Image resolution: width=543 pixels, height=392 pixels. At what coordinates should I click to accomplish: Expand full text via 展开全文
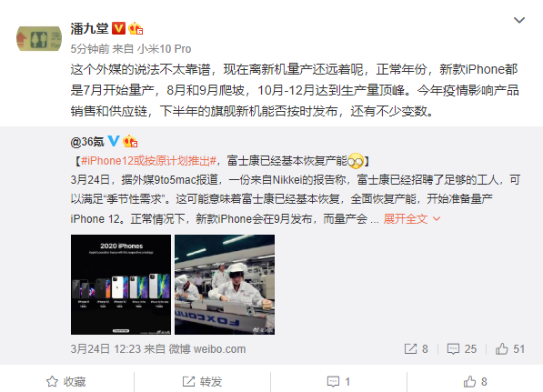(x=411, y=219)
